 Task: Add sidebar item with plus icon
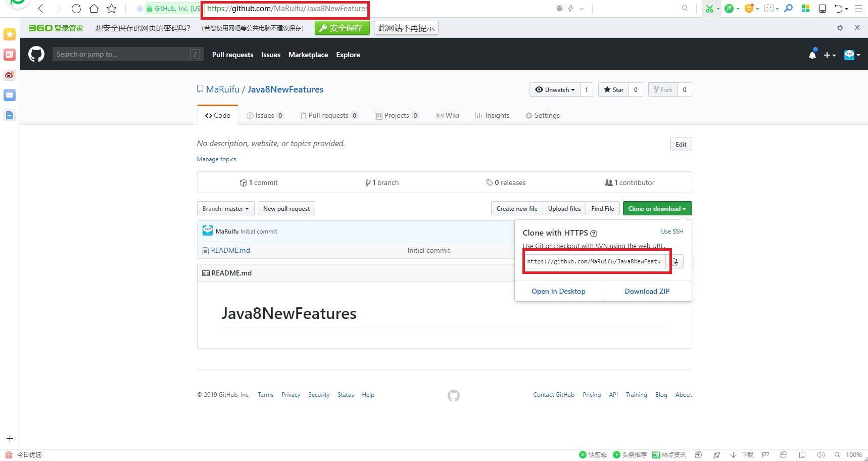pos(10,439)
